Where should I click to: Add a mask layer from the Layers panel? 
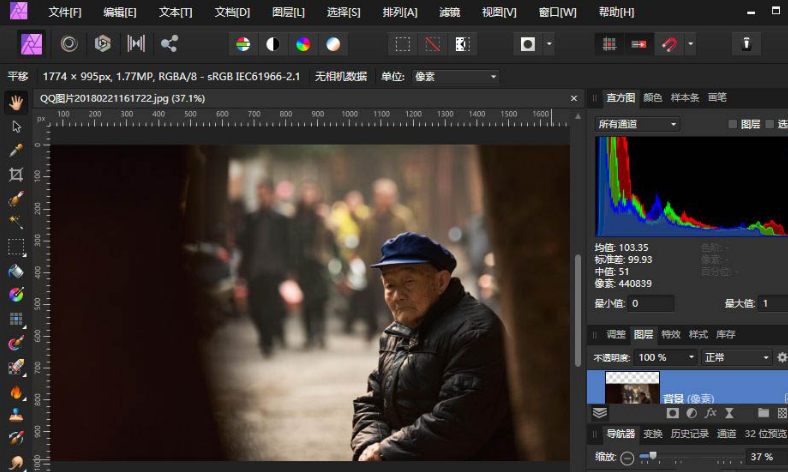coord(673,412)
